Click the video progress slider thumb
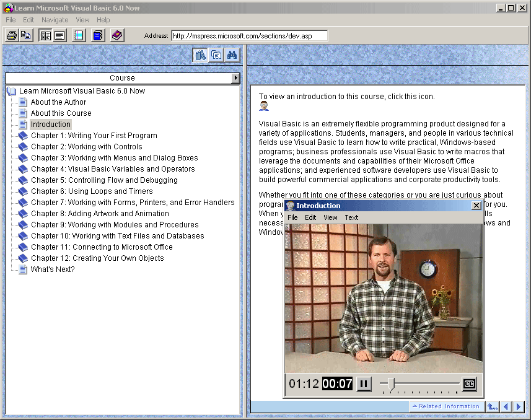The image size is (531, 420). (x=391, y=384)
